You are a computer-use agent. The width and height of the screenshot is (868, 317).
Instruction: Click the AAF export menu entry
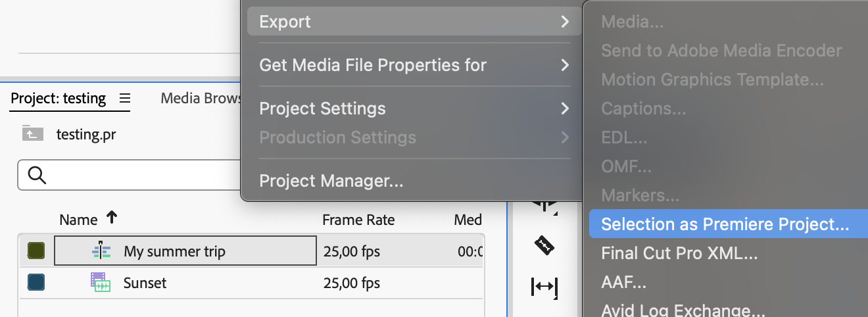pos(624,283)
